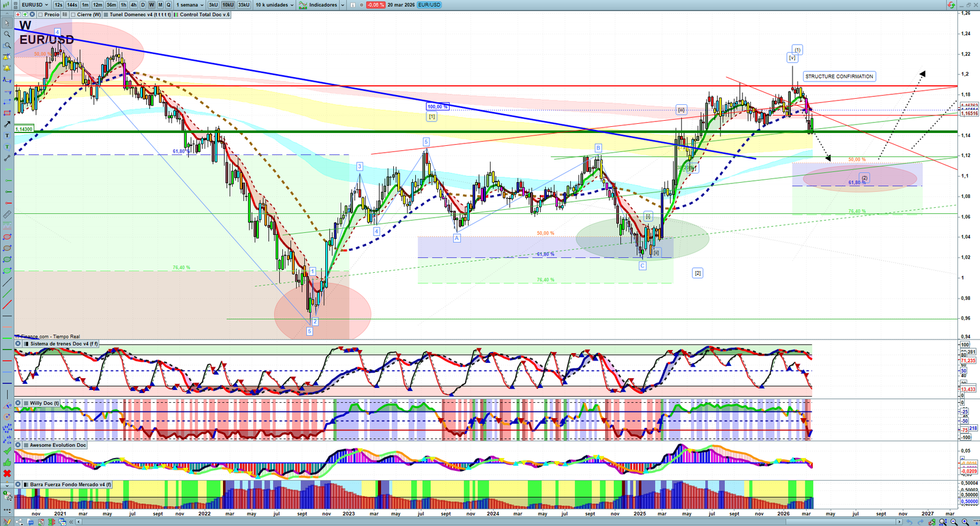Image resolution: width=980 pixels, height=526 pixels.
Task: Close the Willy Doc indicator panel
Action: (x=18, y=403)
